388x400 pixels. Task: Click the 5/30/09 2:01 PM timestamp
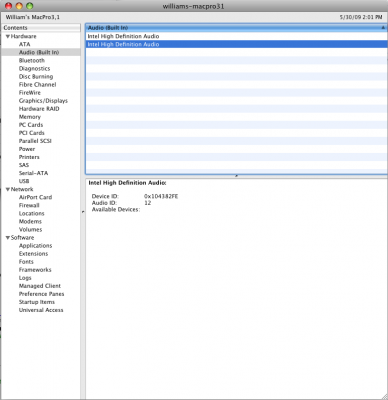tap(361, 17)
